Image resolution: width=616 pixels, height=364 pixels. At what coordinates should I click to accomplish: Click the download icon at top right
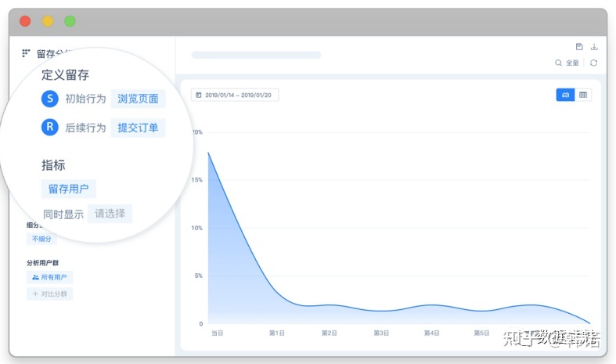click(594, 47)
